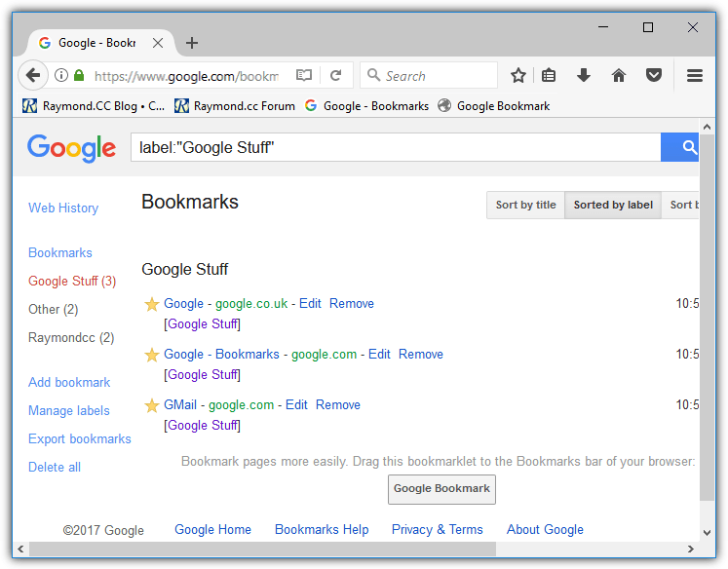Remove the Google - Bookmarks bookmark

[x=421, y=354]
